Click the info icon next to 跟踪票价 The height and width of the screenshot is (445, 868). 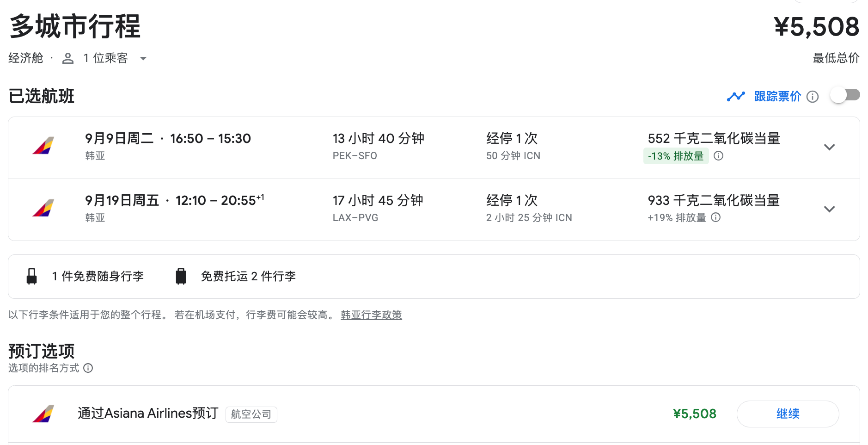point(812,97)
